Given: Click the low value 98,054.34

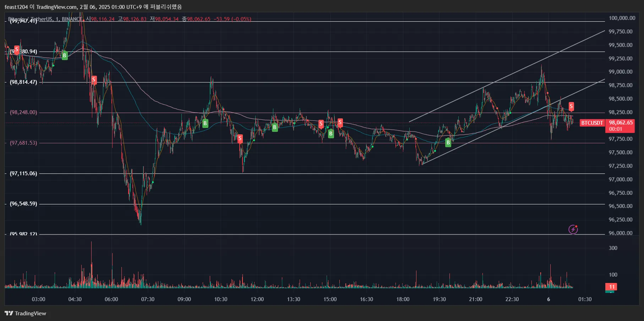Looking at the screenshot, I should tap(167, 19).
